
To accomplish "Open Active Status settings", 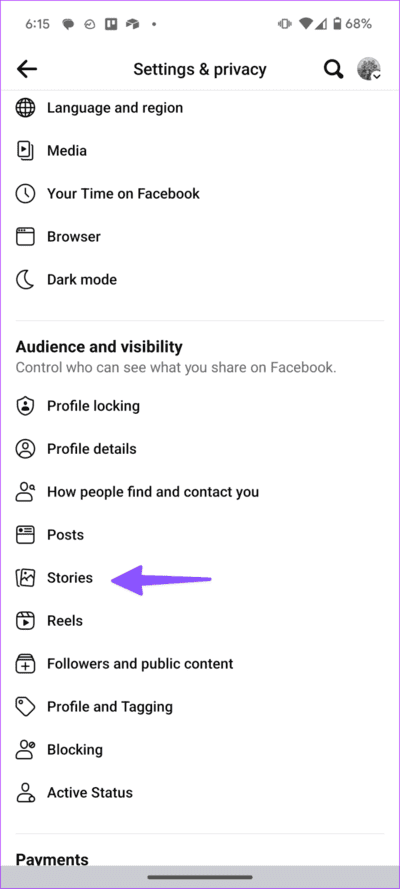I will [x=200, y=793].
